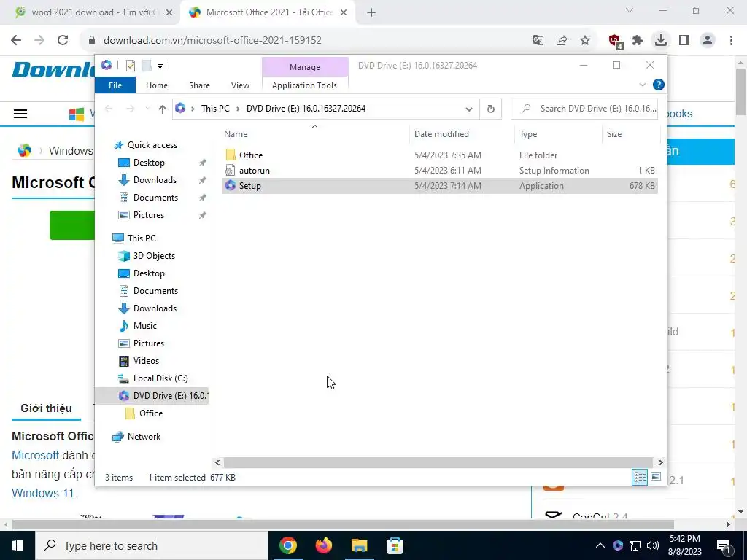Share this page icon in address bar
This screenshot has height=560, width=747.
point(562,41)
